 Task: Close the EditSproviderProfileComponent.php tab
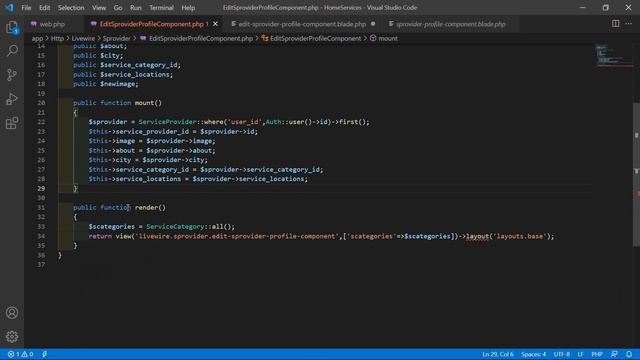(215, 24)
